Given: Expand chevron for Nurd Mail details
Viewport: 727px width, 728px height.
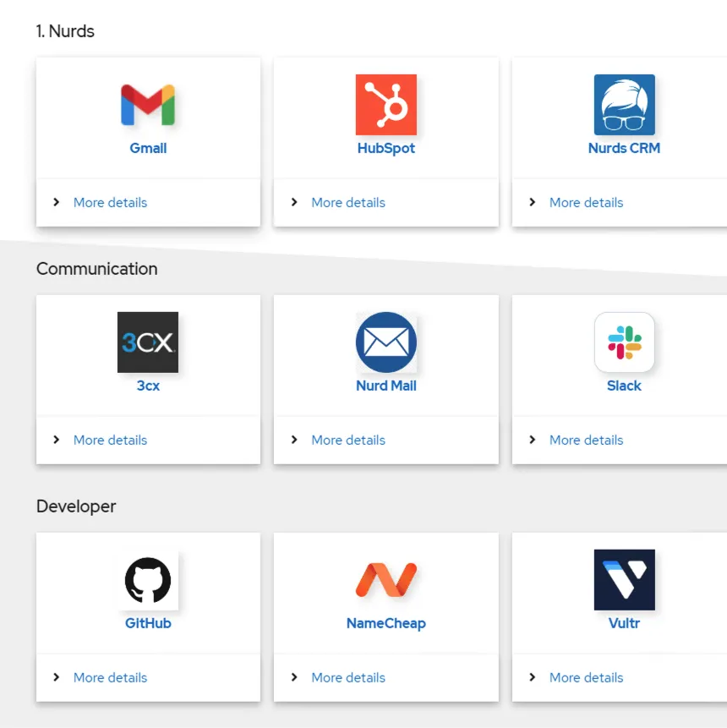Looking at the screenshot, I should point(294,440).
